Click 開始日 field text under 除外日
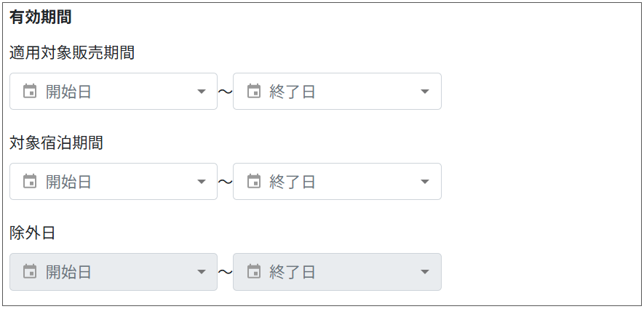The height and width of the screenshot is (309, 644). (68, 272)
